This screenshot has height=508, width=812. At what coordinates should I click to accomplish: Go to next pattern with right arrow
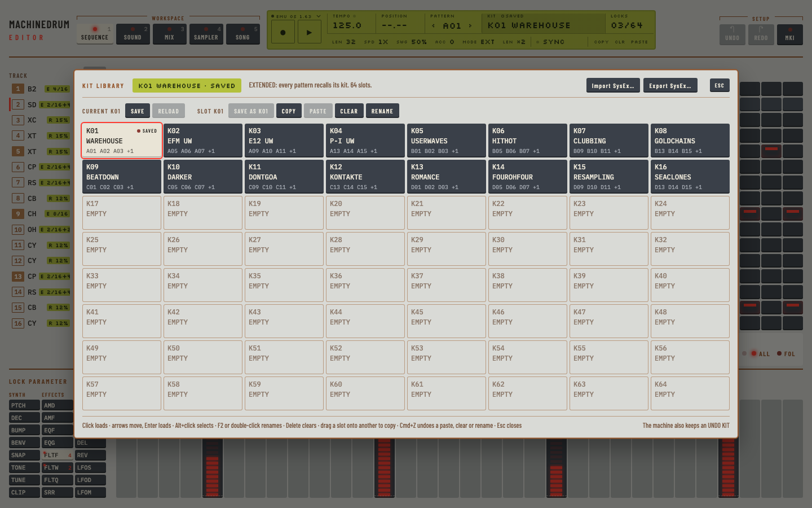point(470,25)
